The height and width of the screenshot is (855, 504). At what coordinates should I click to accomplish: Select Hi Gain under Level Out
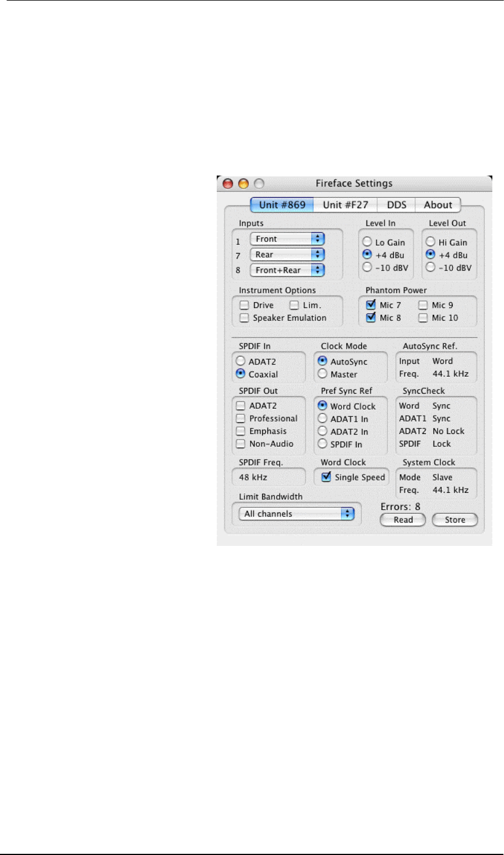[x=431, y=241]
